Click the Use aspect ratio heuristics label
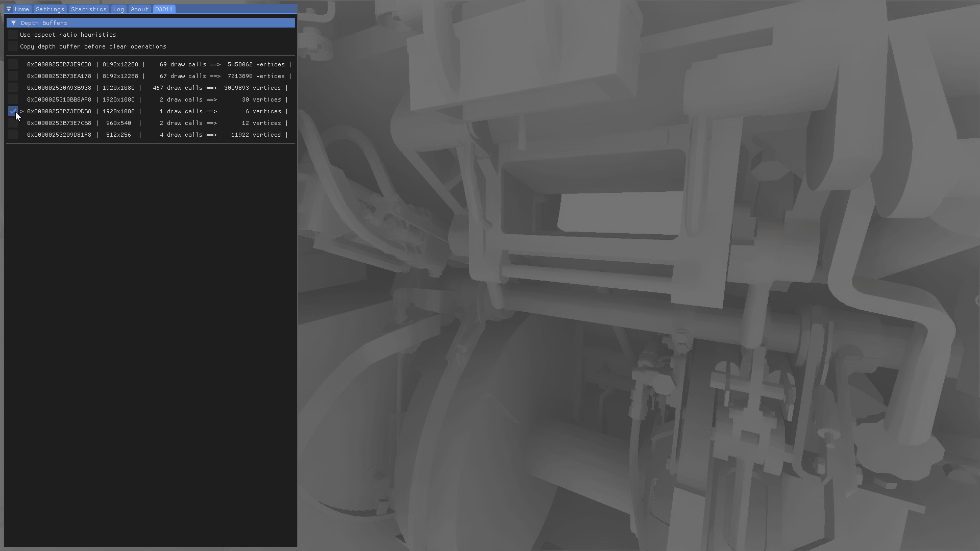This screenshot has width=980, height=551. pos(68,35)
